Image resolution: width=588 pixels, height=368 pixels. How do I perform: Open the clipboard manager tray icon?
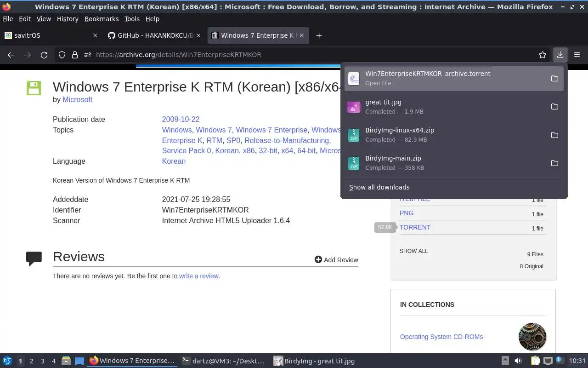535,361
